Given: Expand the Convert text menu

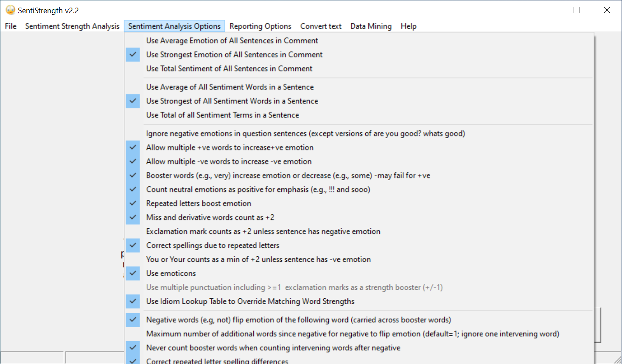Looking at the screenshot, I should pyautogui.click(x=320, y=26).
